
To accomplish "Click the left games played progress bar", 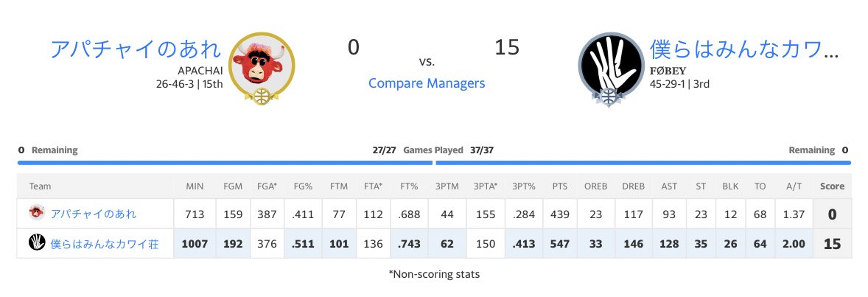I will 225,163.
